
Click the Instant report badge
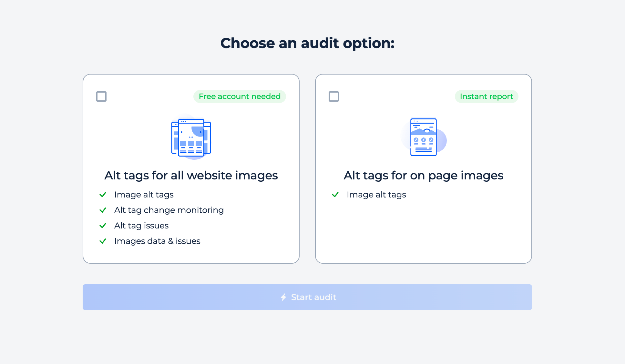point(487,96)
